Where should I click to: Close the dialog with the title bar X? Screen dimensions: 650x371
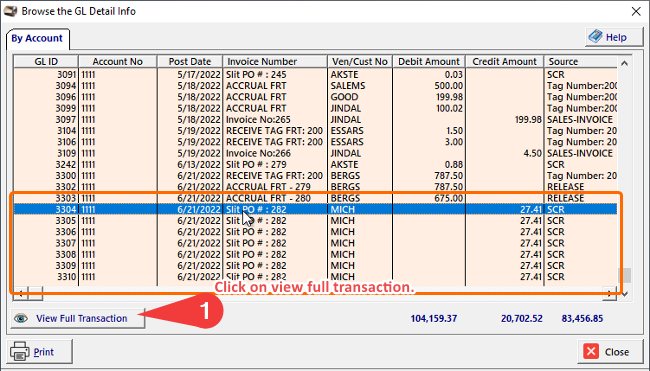click(x=636, y=11)
